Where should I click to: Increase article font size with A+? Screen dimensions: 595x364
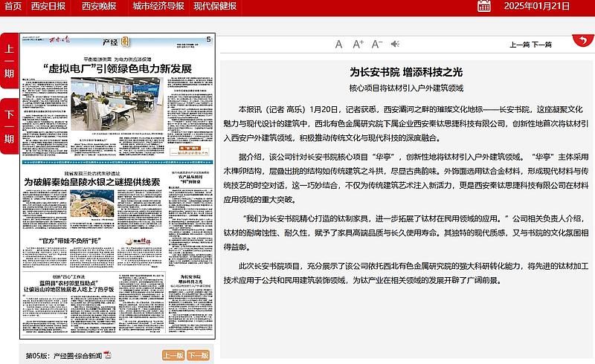point(358,44)
